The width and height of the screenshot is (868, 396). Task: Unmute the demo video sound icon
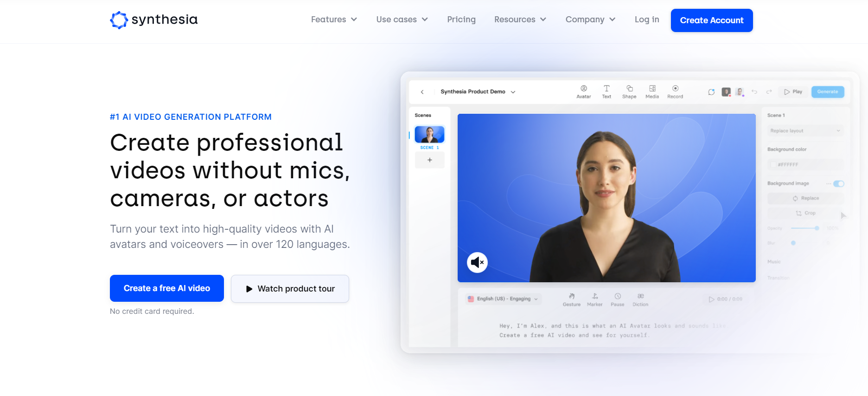pyautogui.click(x=477, y=263)
